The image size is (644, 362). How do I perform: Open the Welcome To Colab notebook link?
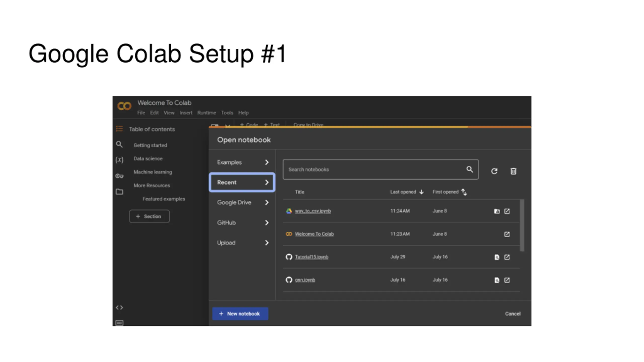(314, 234)
